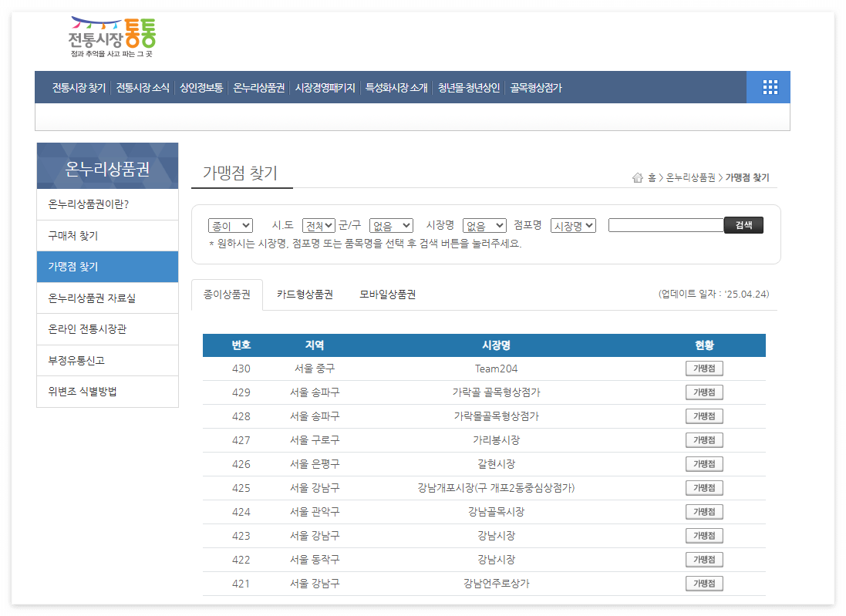
Task: Click the 지역 column header
Action: [315, 345]
